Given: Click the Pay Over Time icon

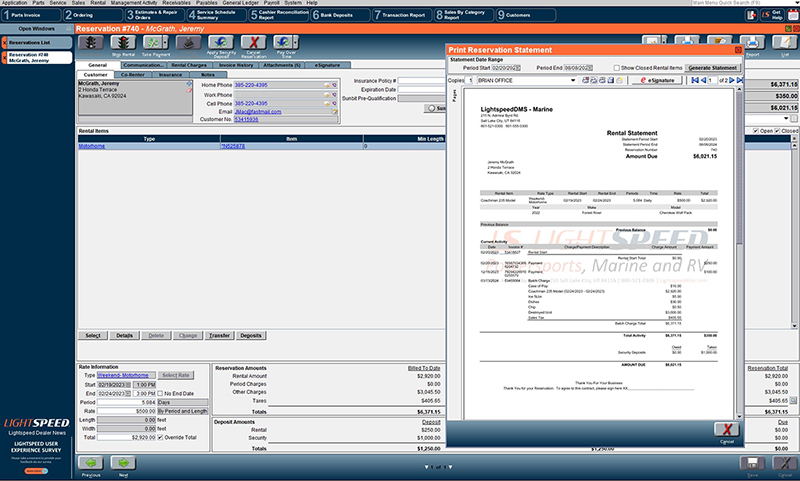Looking at the screenshot, I should [283, 43].
